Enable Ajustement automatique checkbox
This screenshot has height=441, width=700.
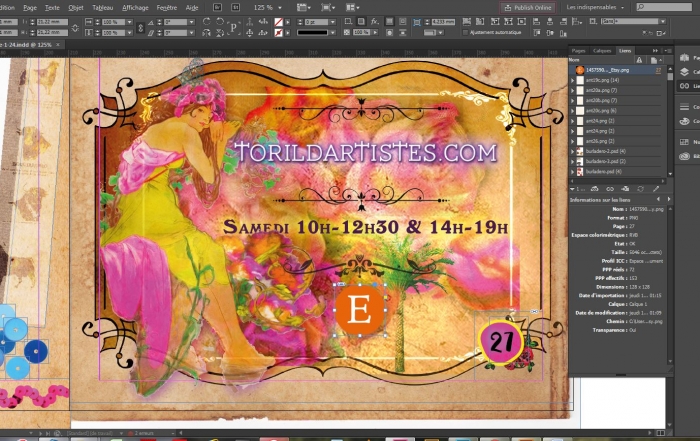(x=466, y=33)
